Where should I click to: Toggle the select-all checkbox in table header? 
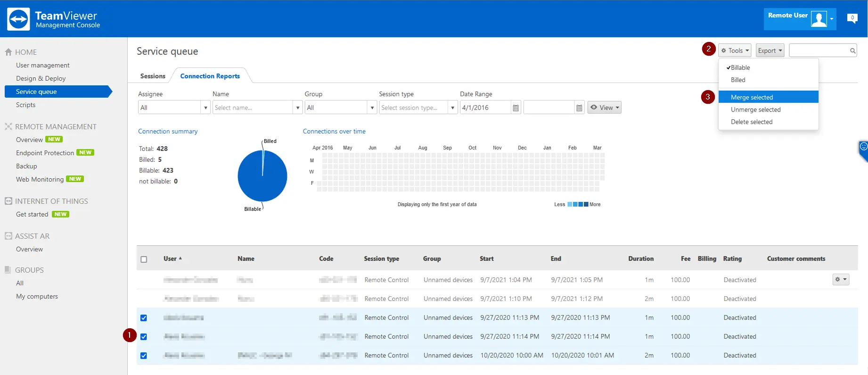point(144,259)
